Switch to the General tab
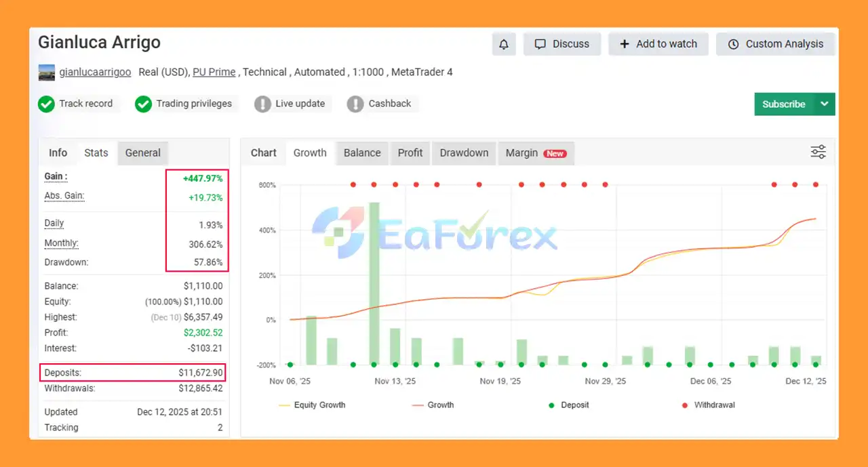 click(x=143, y=153)
